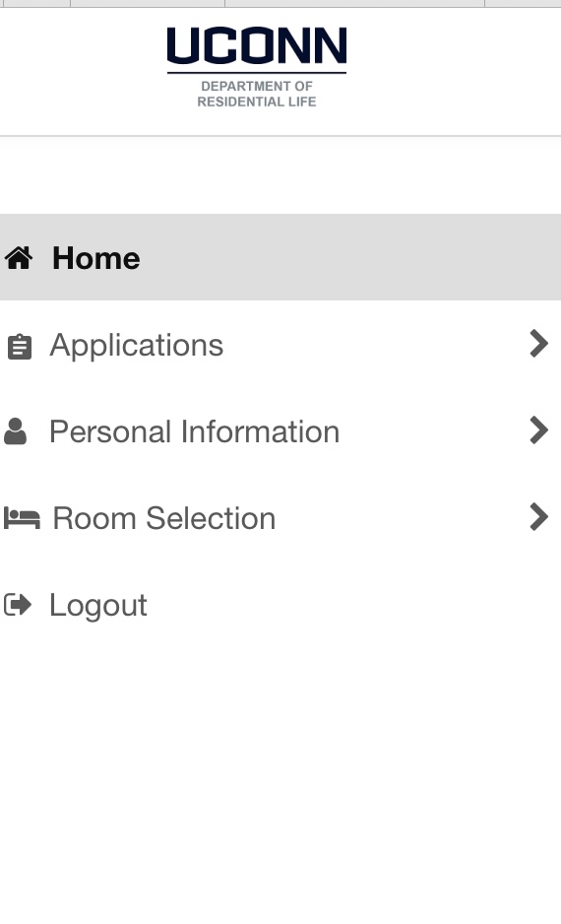Expand the Personal Information chevron arrow

pyautogui.click(x=538, y=430)
